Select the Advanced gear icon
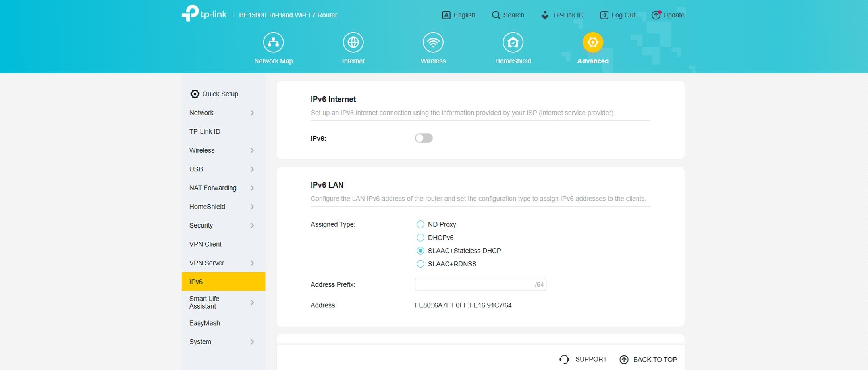The height and width of the screenshot is (370, 868). click(x=592, y=42)
